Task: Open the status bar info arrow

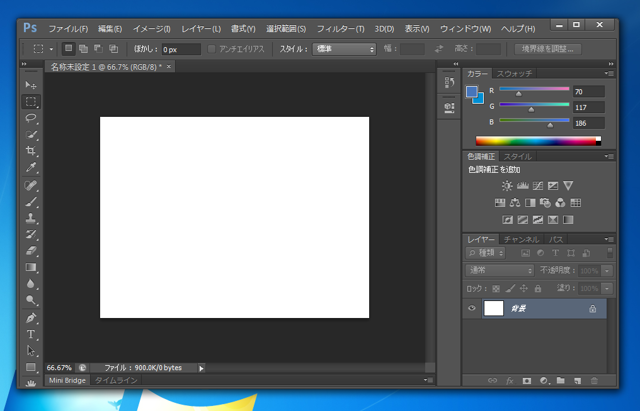Action: click(x=201, y=368)
